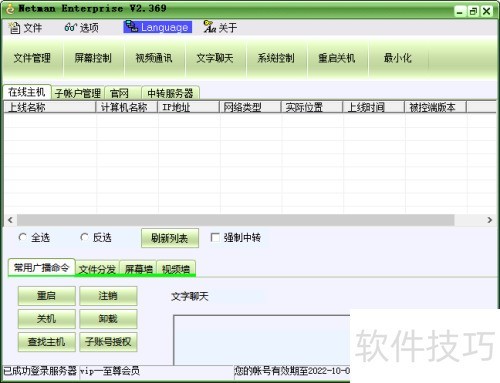Viewport: 500px width, 383px height.
Task: Switch to the 常用广播命令 tab
Action: 41,268
